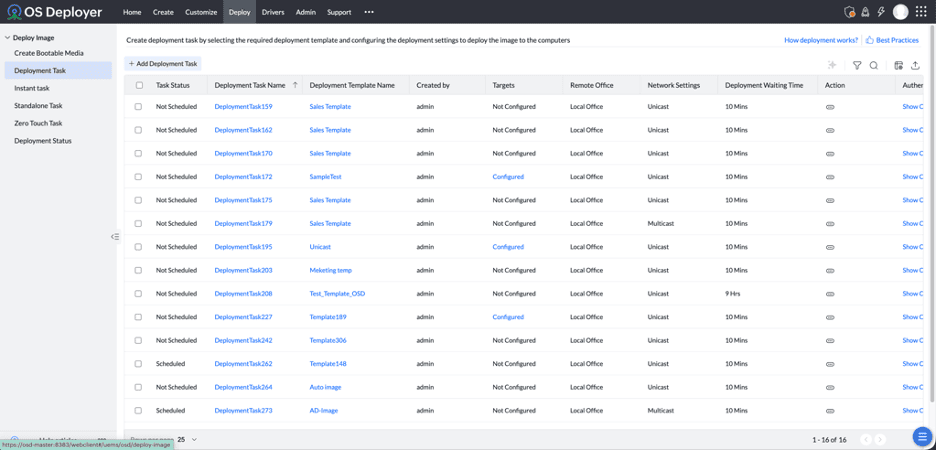Open Test_Template_OSD template link
The width and height of the screenshot is (936, 450).
[x=337, y=294]
